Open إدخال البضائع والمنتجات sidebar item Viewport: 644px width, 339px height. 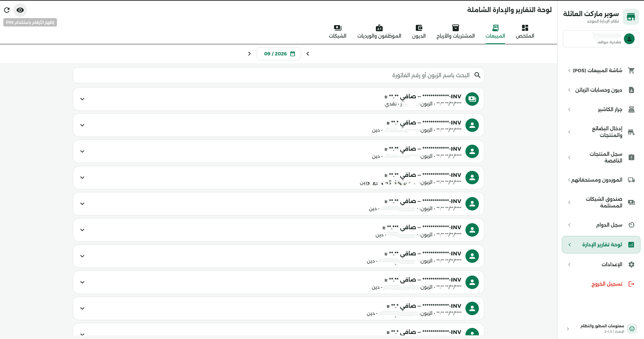pos(601,132)
